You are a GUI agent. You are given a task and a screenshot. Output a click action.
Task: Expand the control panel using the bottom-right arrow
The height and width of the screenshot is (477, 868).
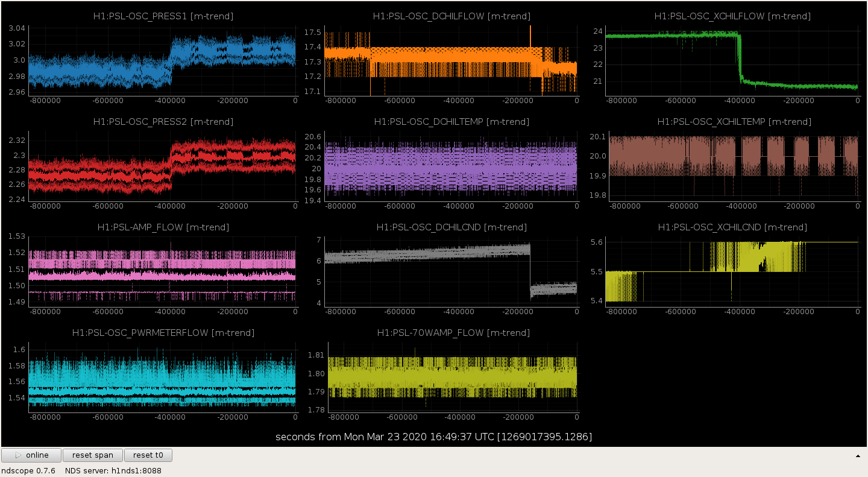[858, 456]
